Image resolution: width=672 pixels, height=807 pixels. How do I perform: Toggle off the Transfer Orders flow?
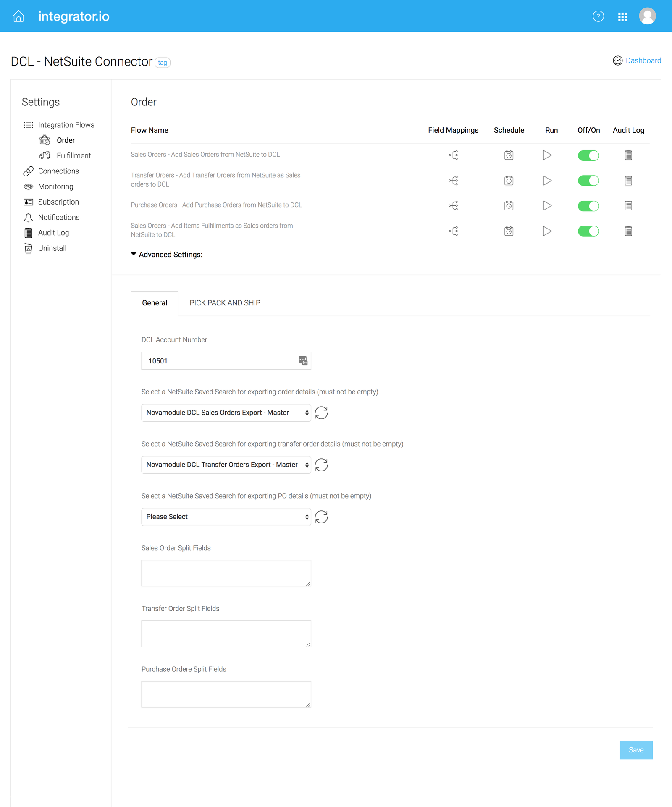click(x=588, y=181)
